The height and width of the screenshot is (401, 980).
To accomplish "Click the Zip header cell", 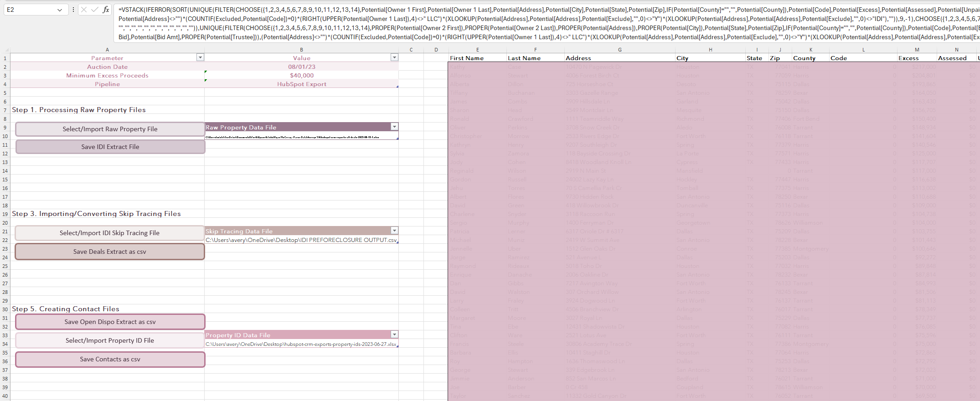I will pyautogui.click(x=780, y=58).
